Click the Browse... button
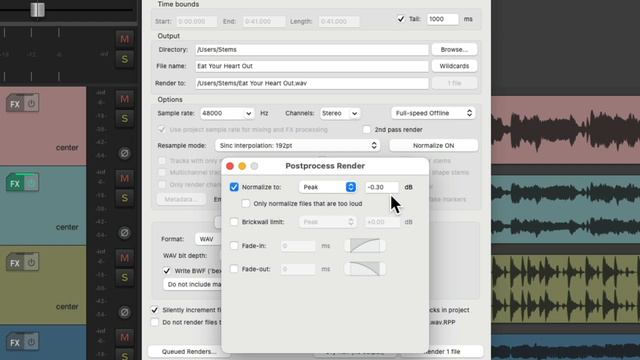 pos(454,49)
